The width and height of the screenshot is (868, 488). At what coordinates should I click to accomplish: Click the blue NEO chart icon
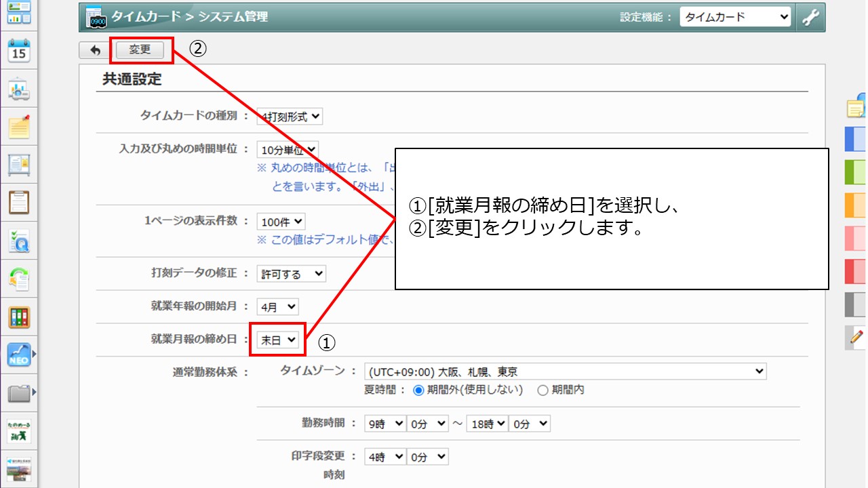(x=19, y=354)
